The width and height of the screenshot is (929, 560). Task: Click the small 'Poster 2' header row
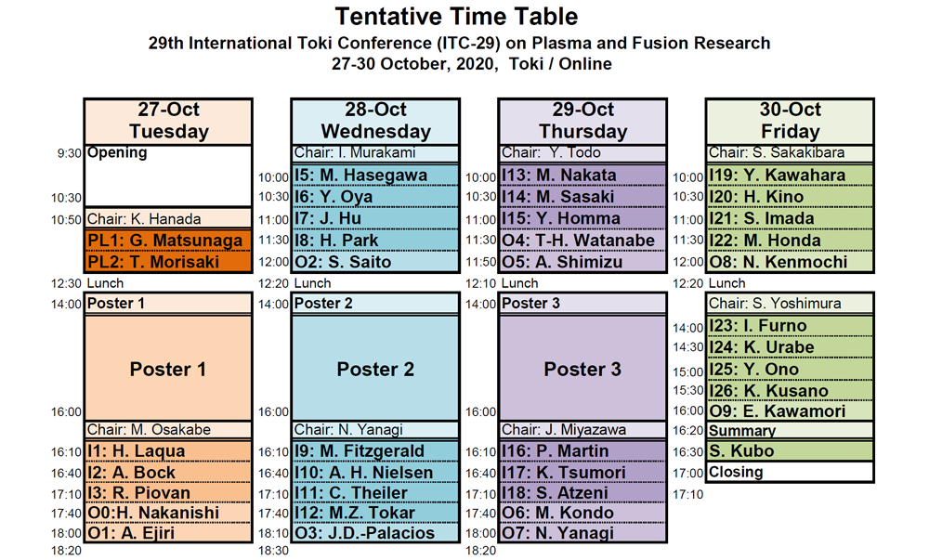[375, 303]
